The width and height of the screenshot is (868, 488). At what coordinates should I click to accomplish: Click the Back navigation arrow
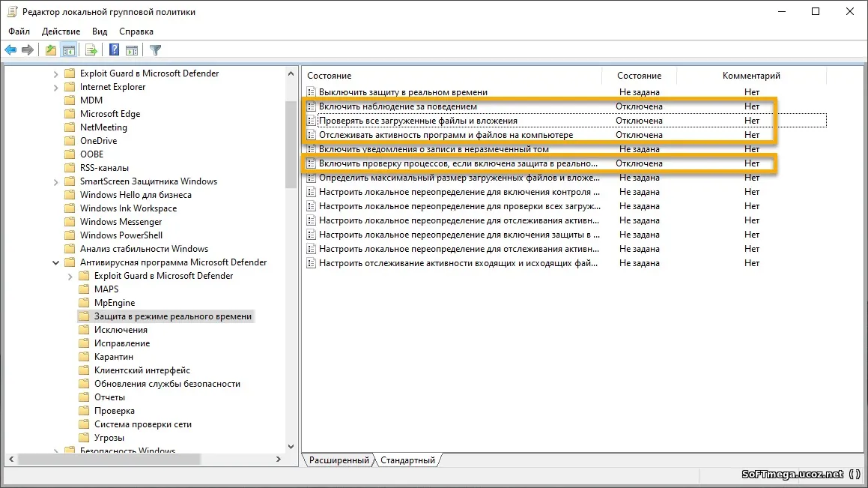tap(10, 49)
